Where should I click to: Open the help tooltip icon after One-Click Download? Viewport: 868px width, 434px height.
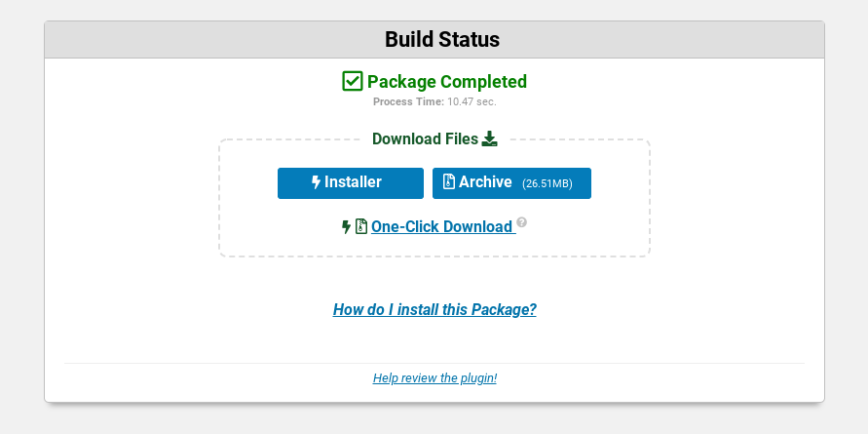click(x=522, y=222)
